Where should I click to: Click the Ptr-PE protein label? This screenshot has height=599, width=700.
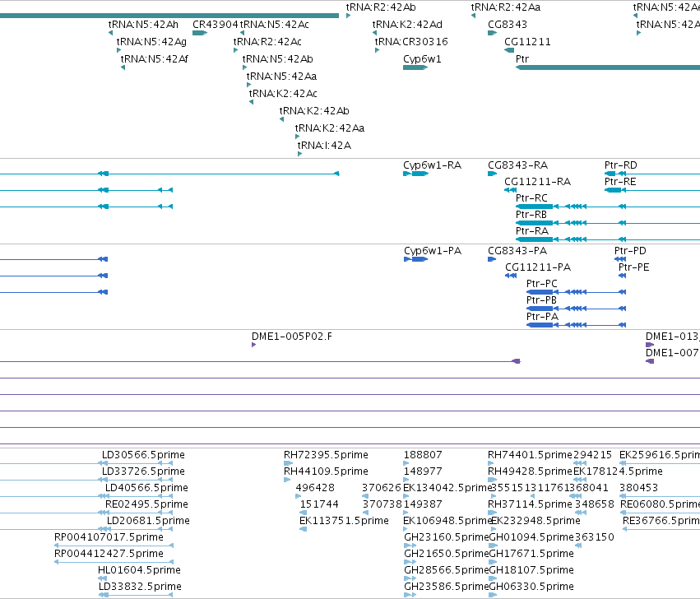coord(634,267)
